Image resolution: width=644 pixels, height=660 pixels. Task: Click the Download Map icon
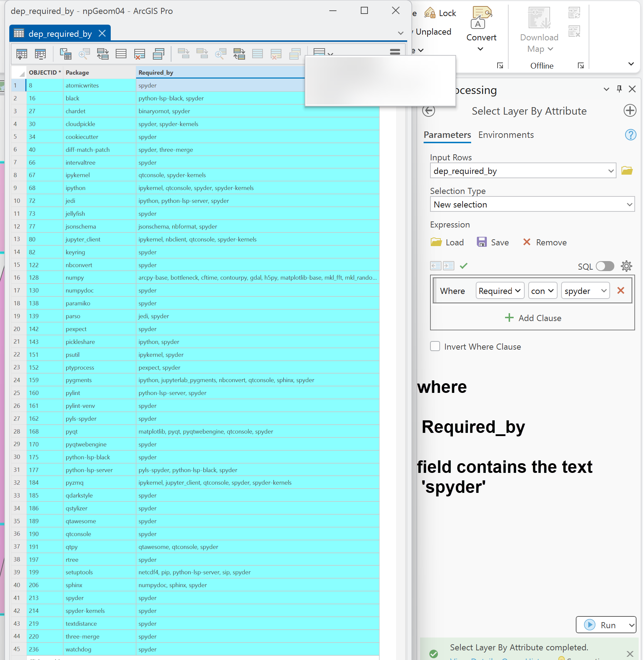pyautogui.click(x=539, y=17)
